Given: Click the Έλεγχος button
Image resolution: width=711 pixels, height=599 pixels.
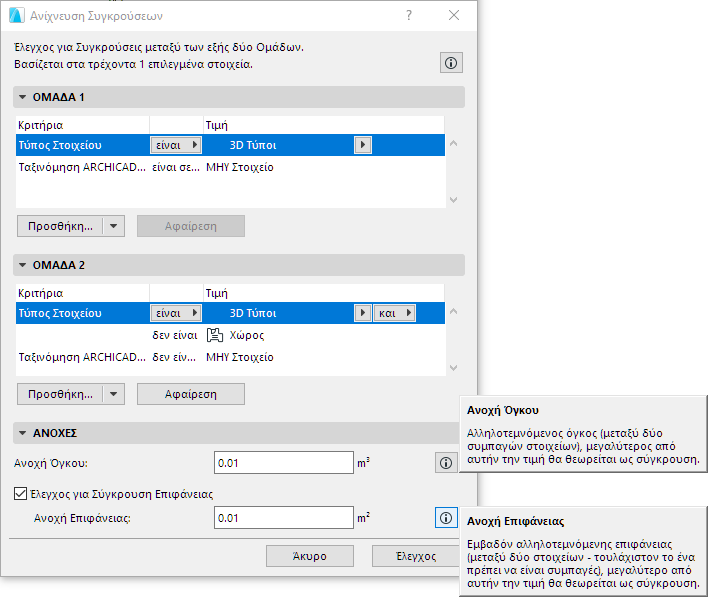Looking at the screenshot, I should pyautogui.click(x=416, y=556).
